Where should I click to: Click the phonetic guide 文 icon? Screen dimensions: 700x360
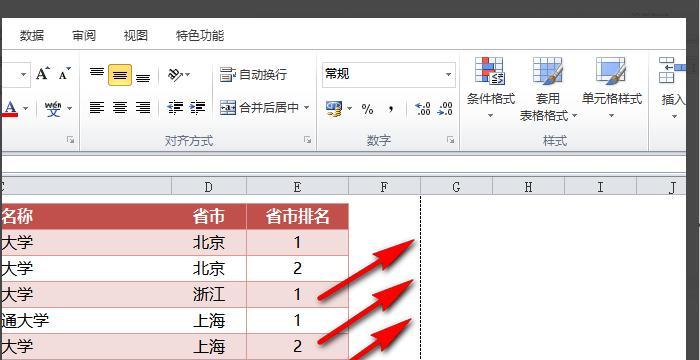coord(54,108)
